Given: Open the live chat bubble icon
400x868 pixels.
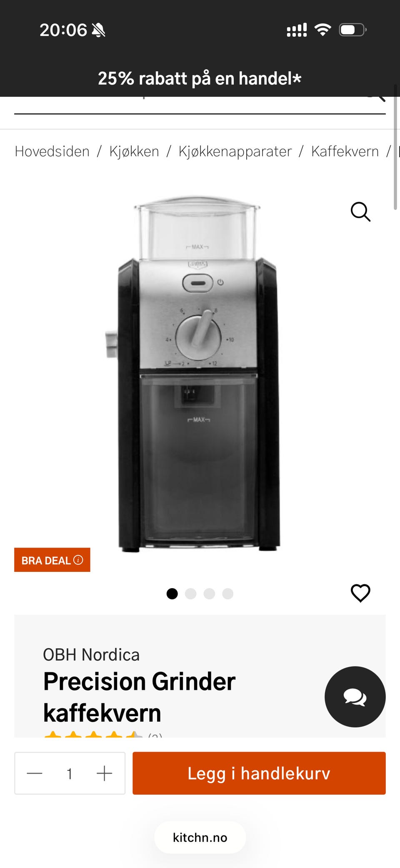Looking at the screenshot, I should (x=355, y=697).
